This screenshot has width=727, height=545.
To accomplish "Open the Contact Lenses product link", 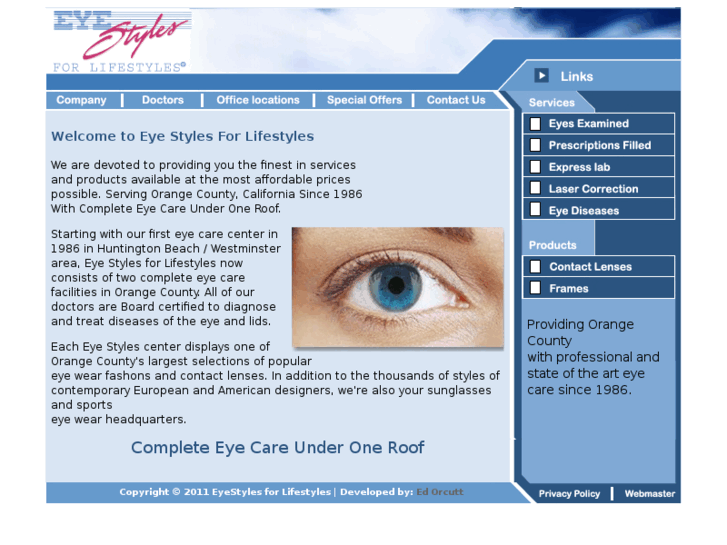I will point(590,267).
